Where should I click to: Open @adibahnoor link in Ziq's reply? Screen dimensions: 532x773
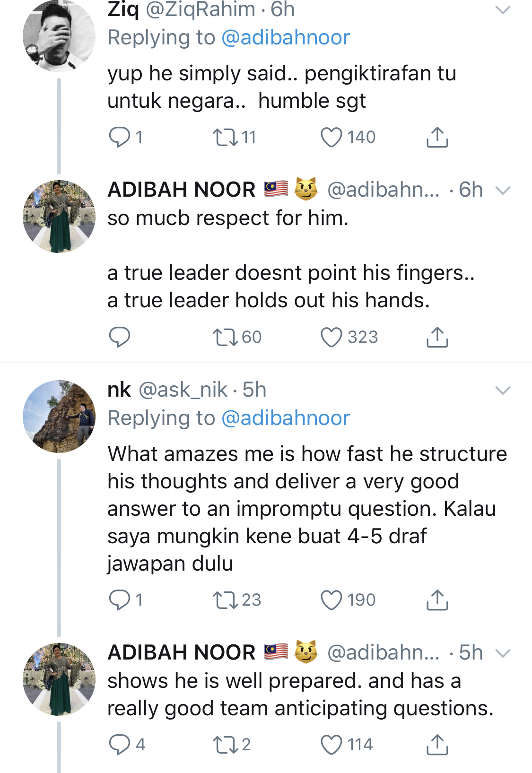click(285, 38)
